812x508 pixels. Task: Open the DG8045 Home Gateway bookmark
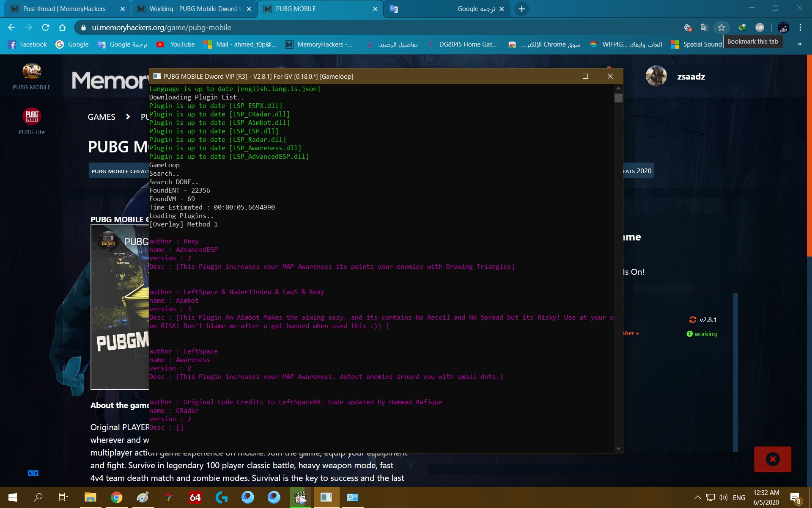point(462,44)
